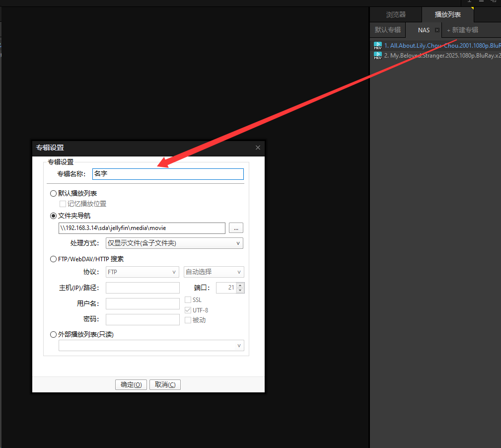The height and width of the screenshot is (448, 501).
Task: Decrease the port number with down arrow
Action: coord(240,290)
